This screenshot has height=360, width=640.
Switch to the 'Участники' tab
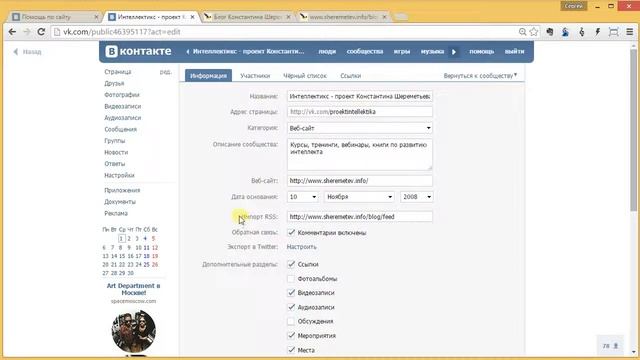pos(255,76)
